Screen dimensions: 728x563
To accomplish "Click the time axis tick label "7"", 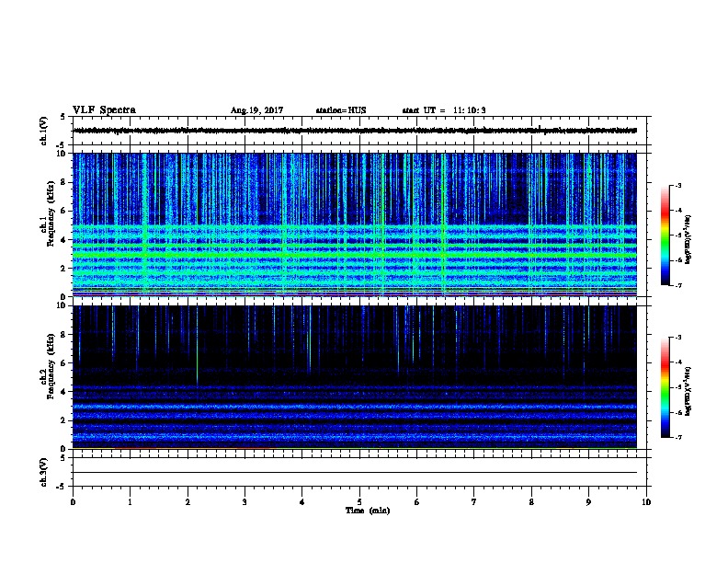I will pos(474,502).
